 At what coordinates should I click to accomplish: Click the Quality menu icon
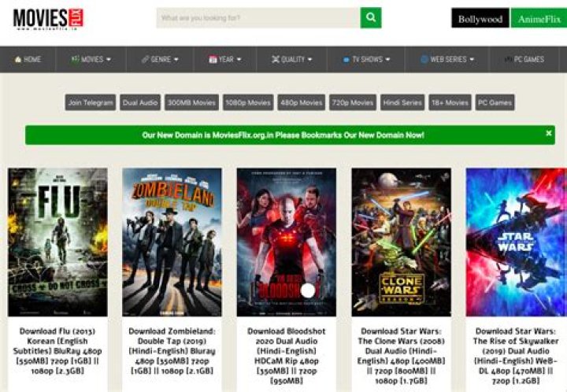point(276,59)
